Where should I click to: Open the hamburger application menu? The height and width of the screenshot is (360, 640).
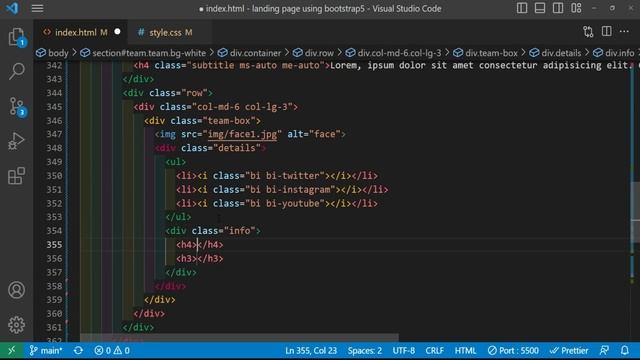pyautogui.click(x=38, y=8)
